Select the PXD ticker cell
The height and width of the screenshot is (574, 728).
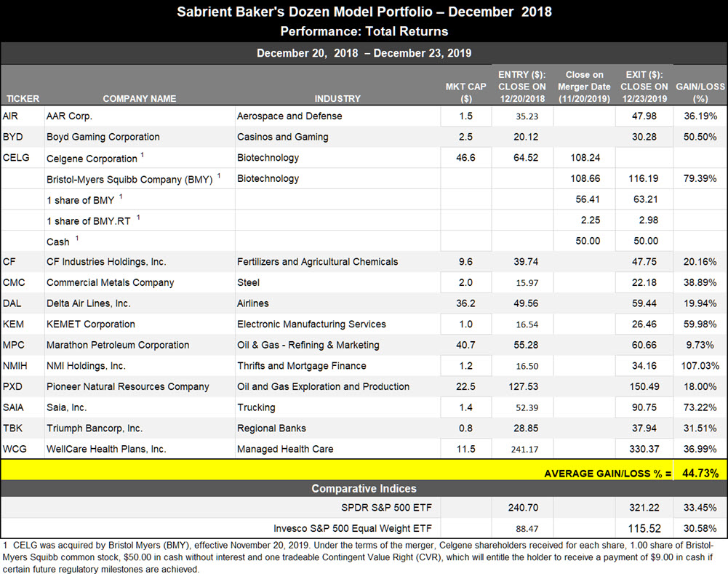coord(12,387)
